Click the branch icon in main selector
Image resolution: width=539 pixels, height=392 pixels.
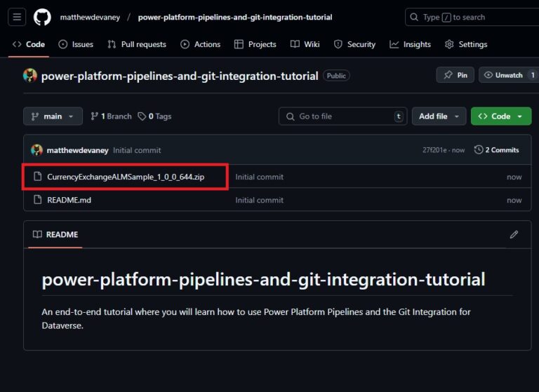pyautogui.click(x=34, y=116)
